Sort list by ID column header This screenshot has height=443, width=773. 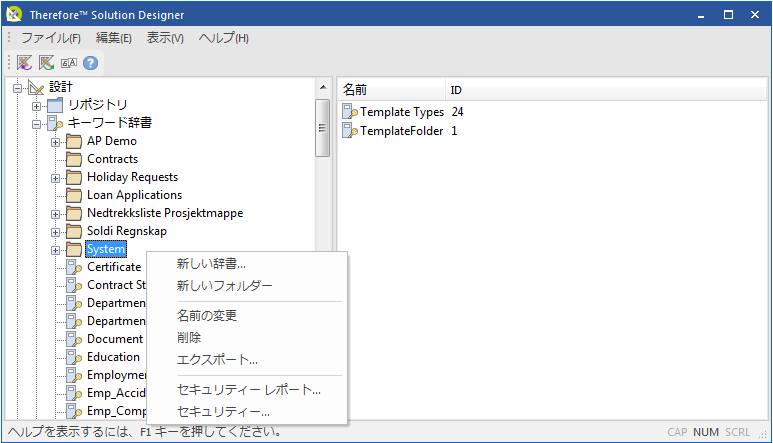606,90
